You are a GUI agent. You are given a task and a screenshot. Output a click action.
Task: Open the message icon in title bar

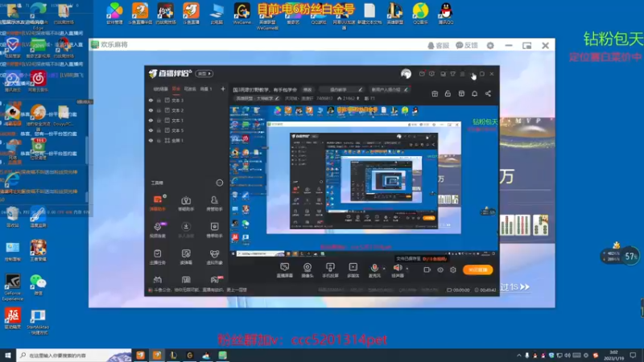coord(431,74)
